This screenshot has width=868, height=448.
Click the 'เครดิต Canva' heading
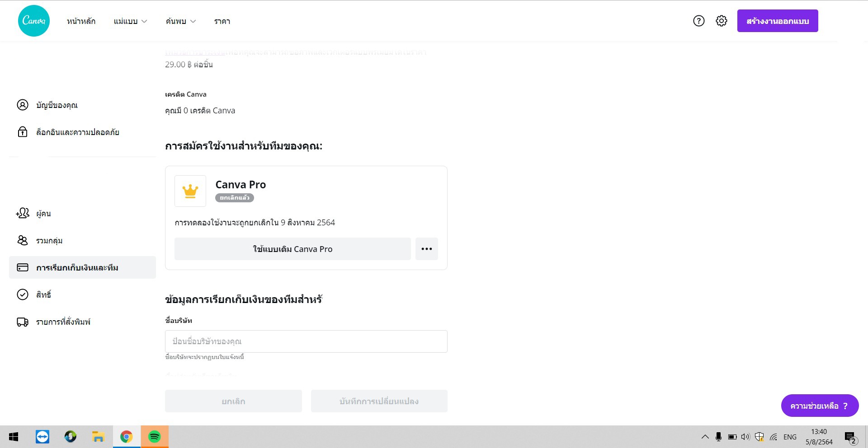186,94
